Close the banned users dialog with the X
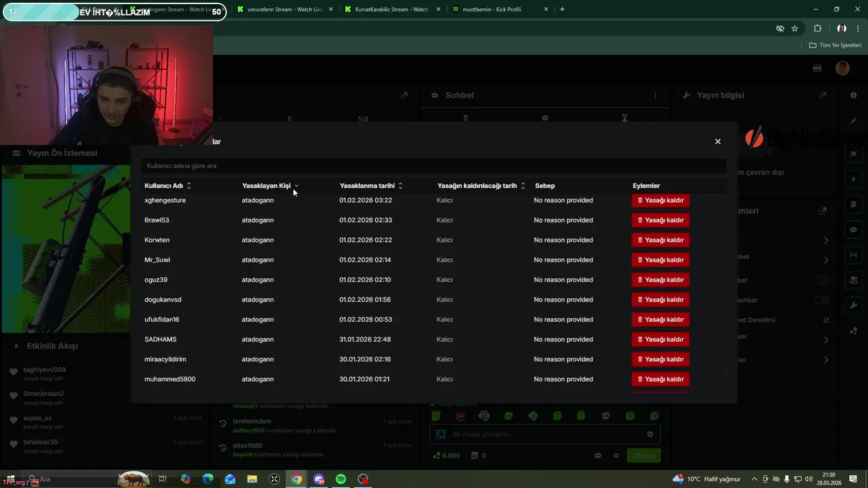Screen dimensions: 868x488 717,142
